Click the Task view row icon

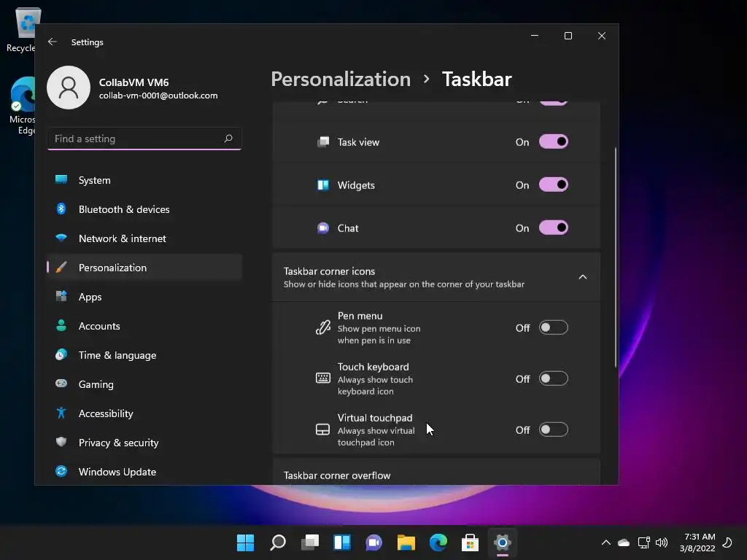pos(323,142)
